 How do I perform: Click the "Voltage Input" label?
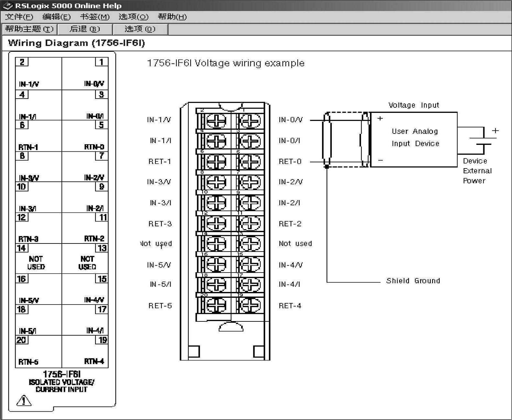coord(414,105)
